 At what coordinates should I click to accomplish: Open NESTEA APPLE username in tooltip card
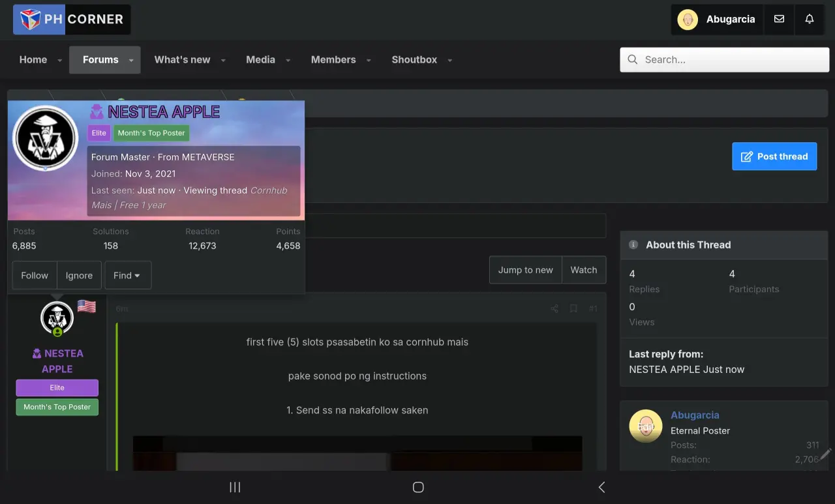[164, 112]
